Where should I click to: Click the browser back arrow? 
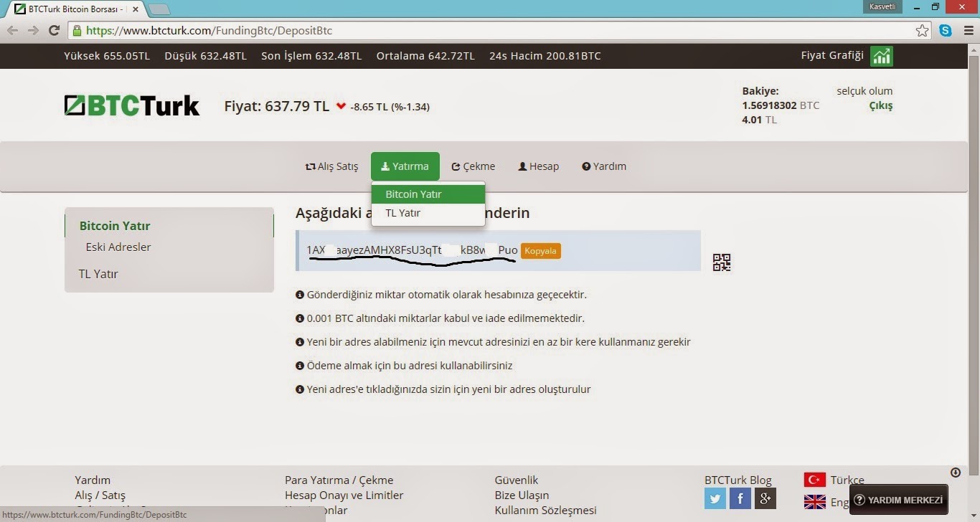[12, 31]
